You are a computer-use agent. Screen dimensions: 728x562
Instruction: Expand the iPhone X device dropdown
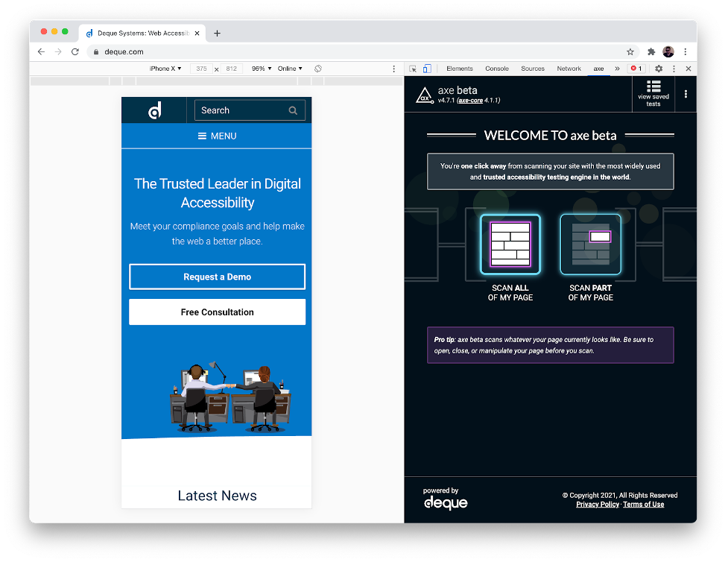click(165, 69)
